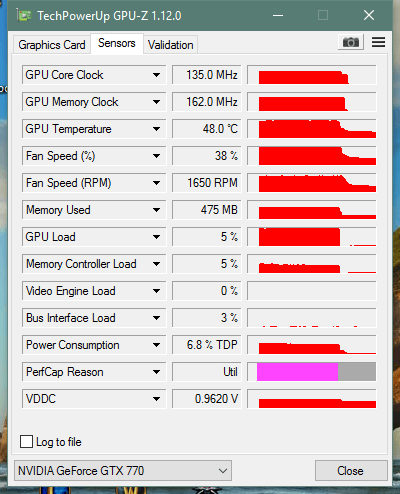Open the Memory Used sensor dropdown

tap(94, 210)
